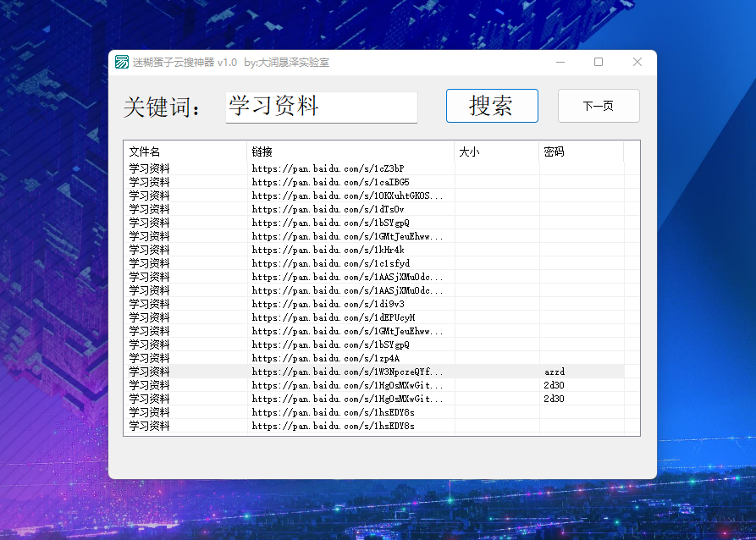Click the 搜索 button
The image size is (756, 540).
tap(492, 106)
